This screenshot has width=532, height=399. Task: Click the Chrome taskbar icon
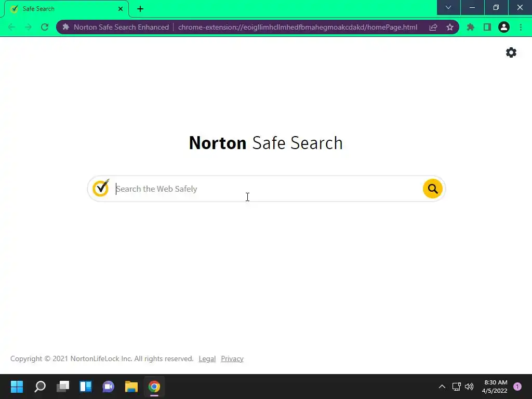pos(154,387)
